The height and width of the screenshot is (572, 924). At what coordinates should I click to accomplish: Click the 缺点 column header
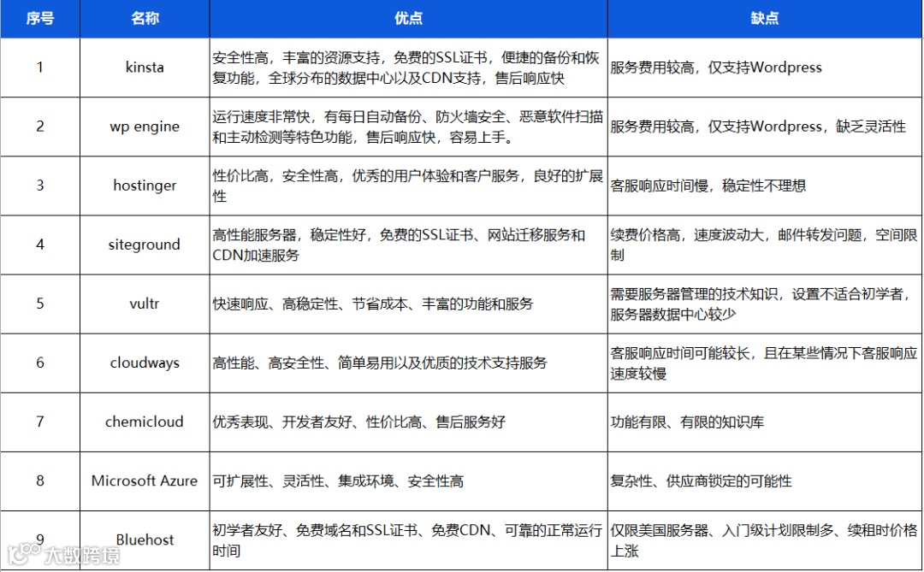click(764, 18)
